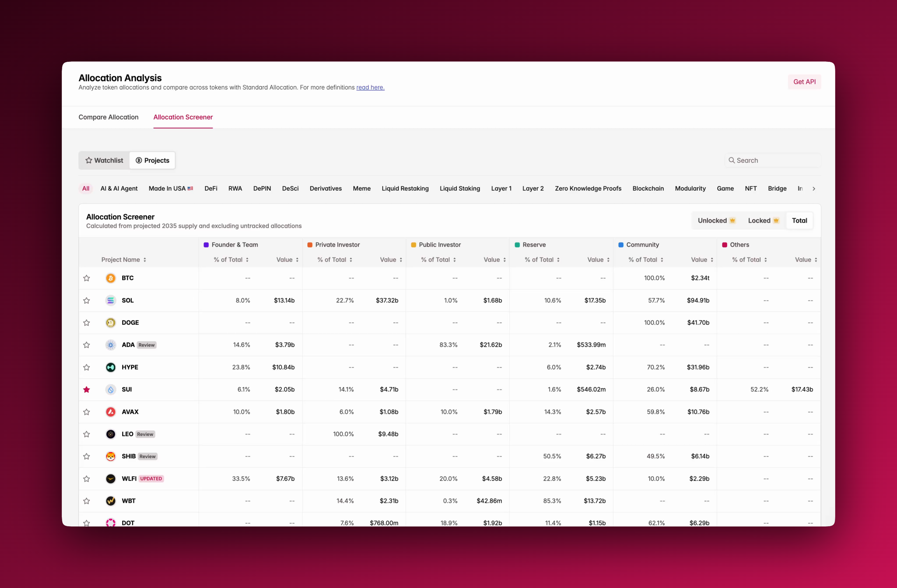Click the Bitcoin logo icon in BTC row

pos(111,278)
